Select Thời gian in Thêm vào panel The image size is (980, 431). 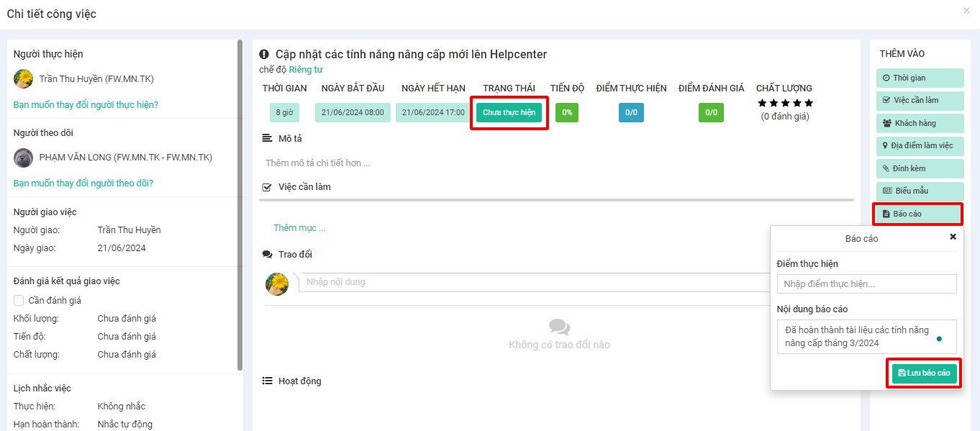coord(920,78)
